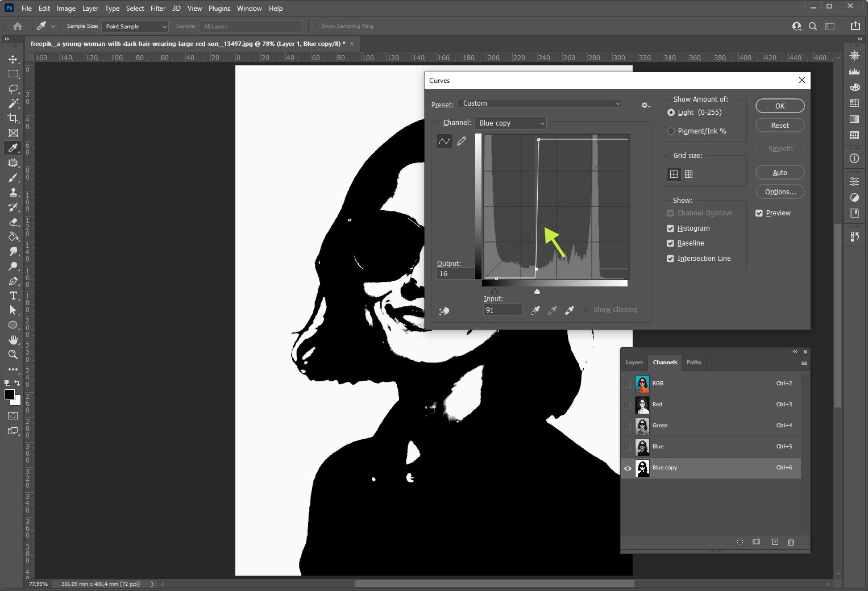The height and width of the screenshot is (591, 868).
Task: Toggle the Intersection Line checkbox
Action: pyautogui.click(x=670, y=259)
